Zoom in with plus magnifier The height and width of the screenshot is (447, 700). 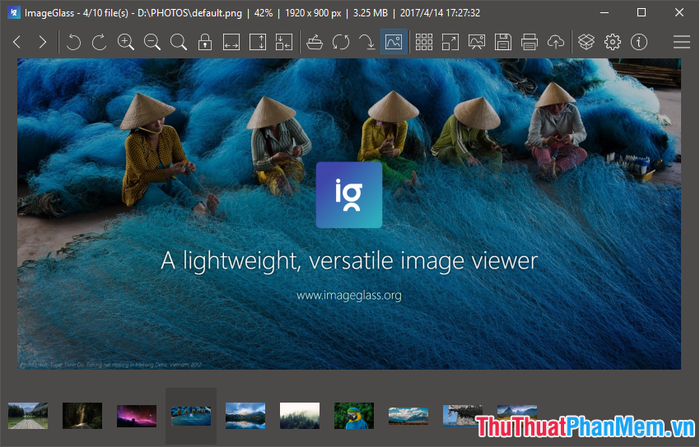[x=125, y=42]
